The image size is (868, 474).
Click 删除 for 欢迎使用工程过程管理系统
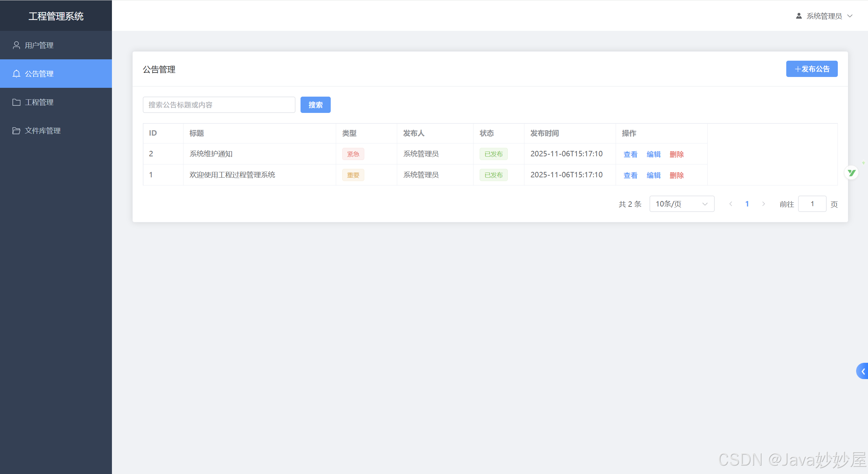pyautogui.click(x=676, y=175)
